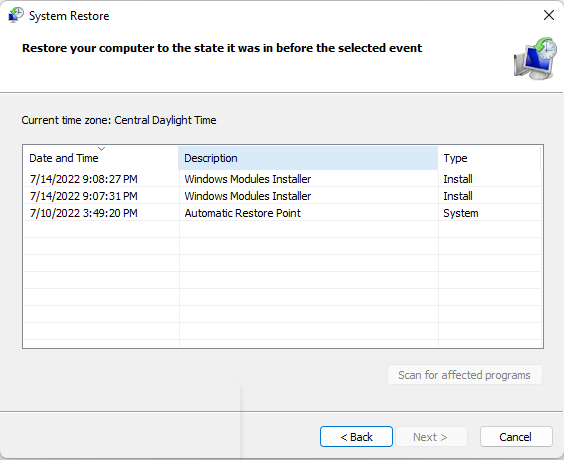This screenshot has width=564, height=460.
Task: Click the System type cell
Action: (460, 213)
